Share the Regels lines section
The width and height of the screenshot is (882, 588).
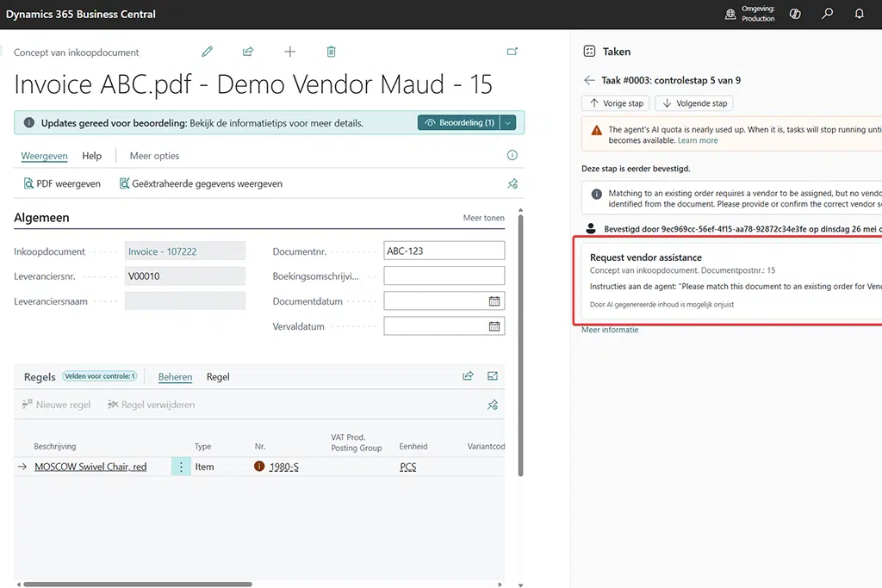(468, 376)
